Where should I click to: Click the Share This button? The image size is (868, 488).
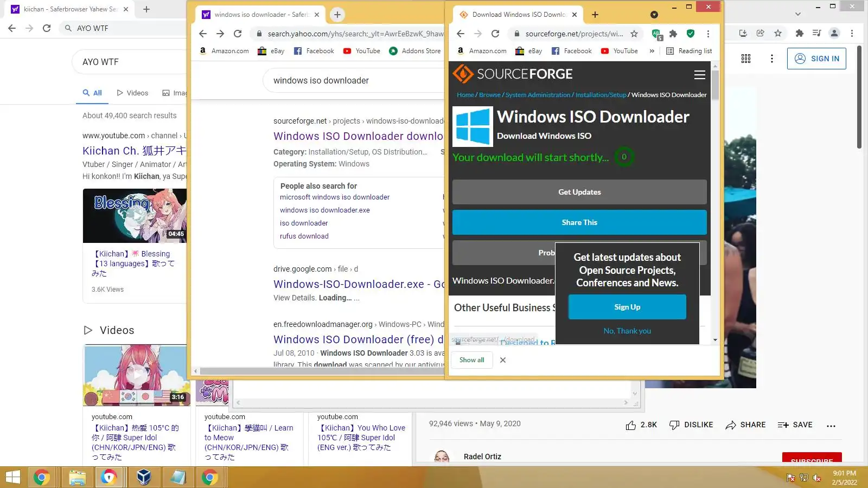(x=579, y=222)
